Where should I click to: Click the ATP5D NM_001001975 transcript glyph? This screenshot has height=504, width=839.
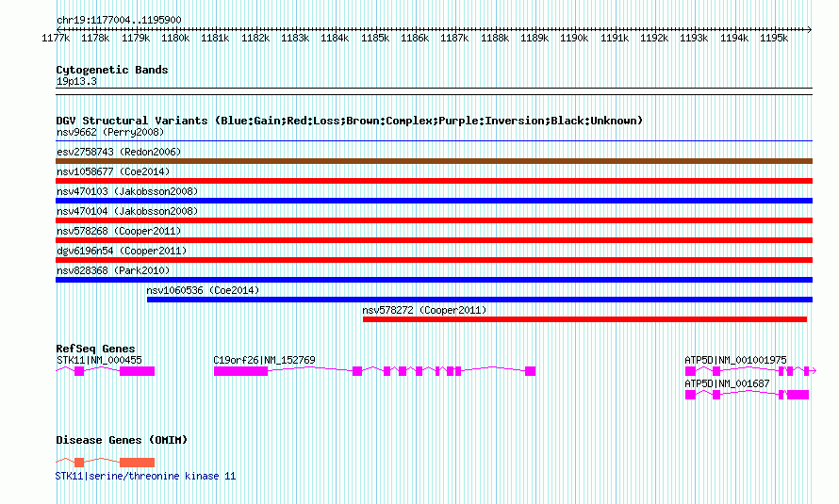coord(750,371)
